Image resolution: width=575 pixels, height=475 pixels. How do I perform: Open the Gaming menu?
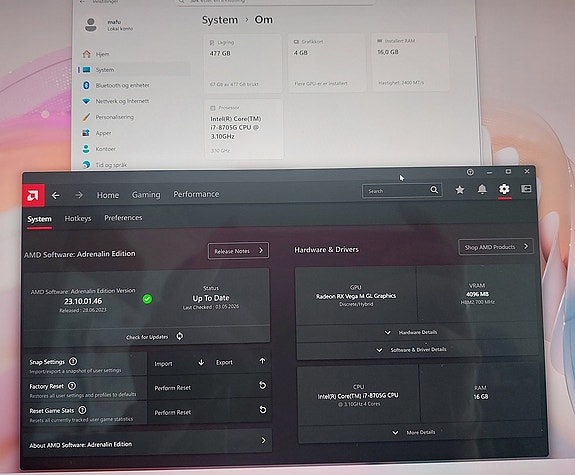click(x=146, y=195)
